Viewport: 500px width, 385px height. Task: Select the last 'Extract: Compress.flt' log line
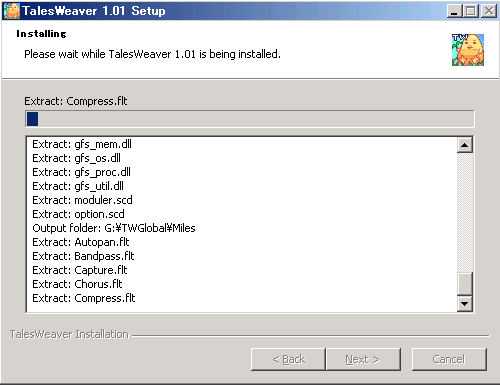(x=84, y=298)
